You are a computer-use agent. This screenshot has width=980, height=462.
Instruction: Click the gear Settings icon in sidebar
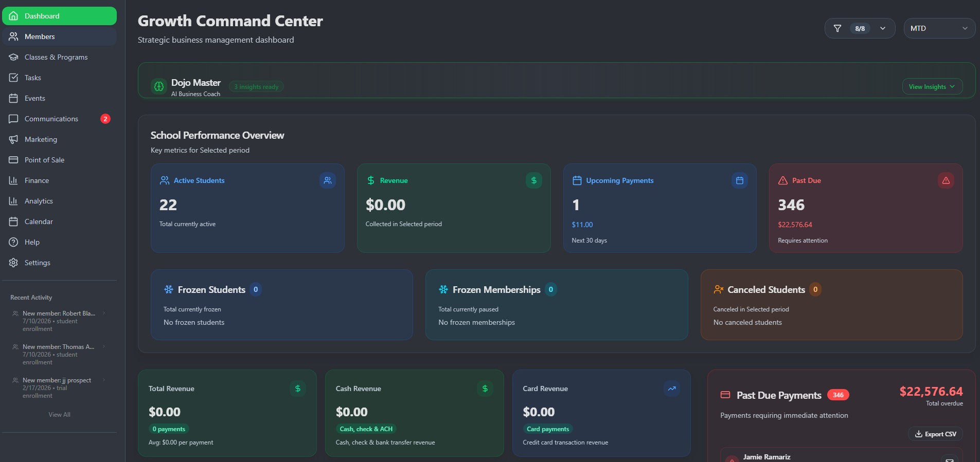click(13, 263)
